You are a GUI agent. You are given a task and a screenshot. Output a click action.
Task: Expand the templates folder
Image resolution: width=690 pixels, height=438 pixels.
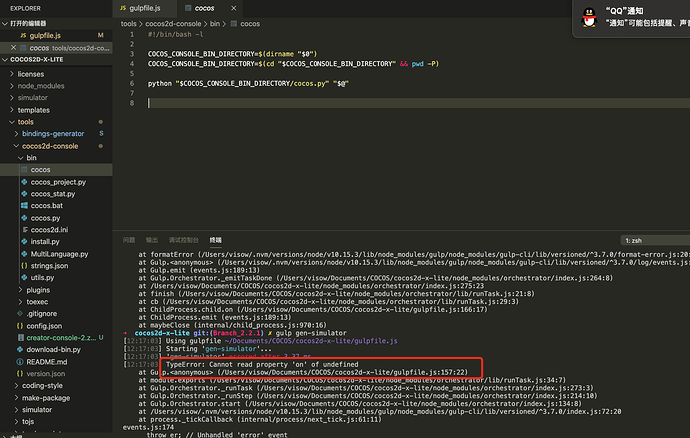(x=12, y=110)
